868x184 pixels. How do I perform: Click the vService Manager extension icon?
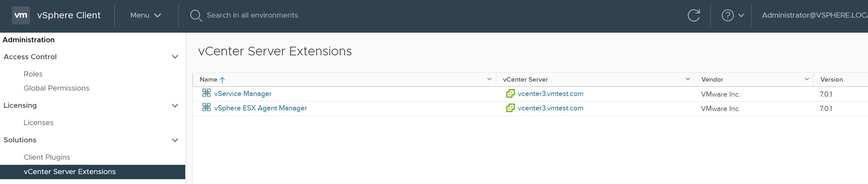(206, 93)
